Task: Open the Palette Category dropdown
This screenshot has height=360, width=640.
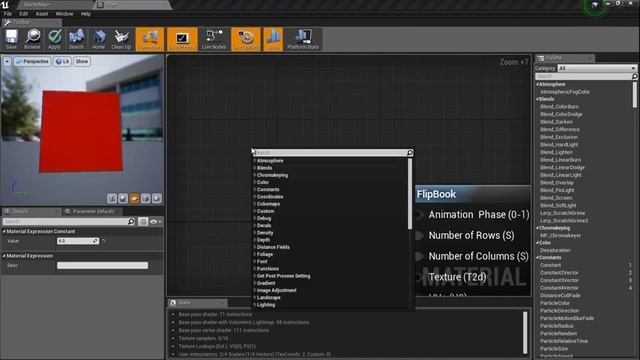Action: tap(597, 68)
